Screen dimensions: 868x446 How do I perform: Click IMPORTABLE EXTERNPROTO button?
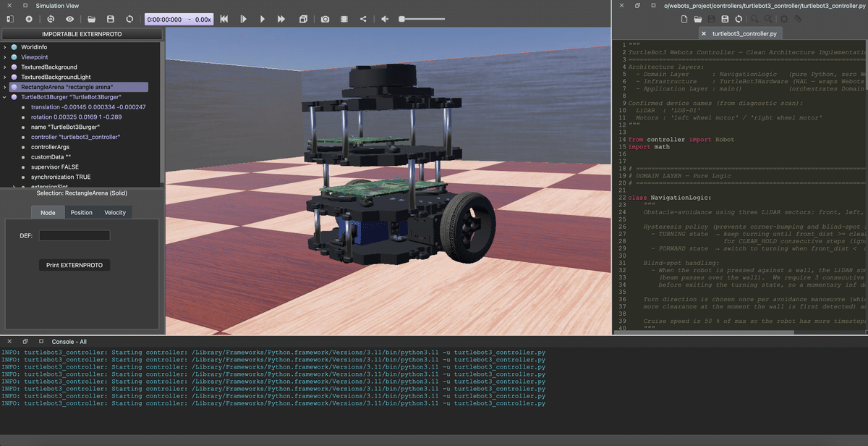pyautogui.click(x=82, y=34)
